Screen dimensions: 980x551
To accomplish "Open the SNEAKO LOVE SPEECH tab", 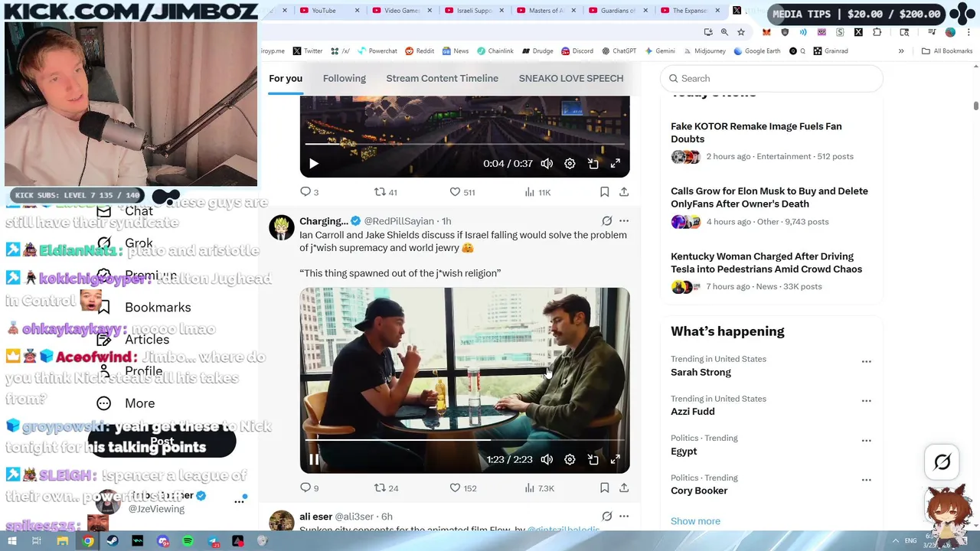I will point(571,78).
